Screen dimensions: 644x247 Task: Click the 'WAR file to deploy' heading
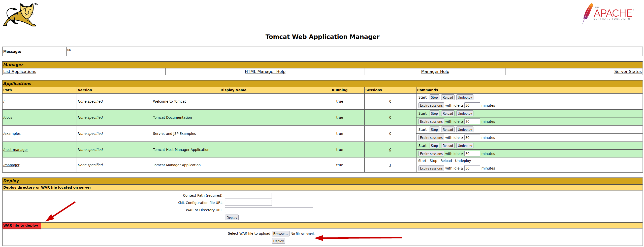pyautogui.click(x=21, y=225)
